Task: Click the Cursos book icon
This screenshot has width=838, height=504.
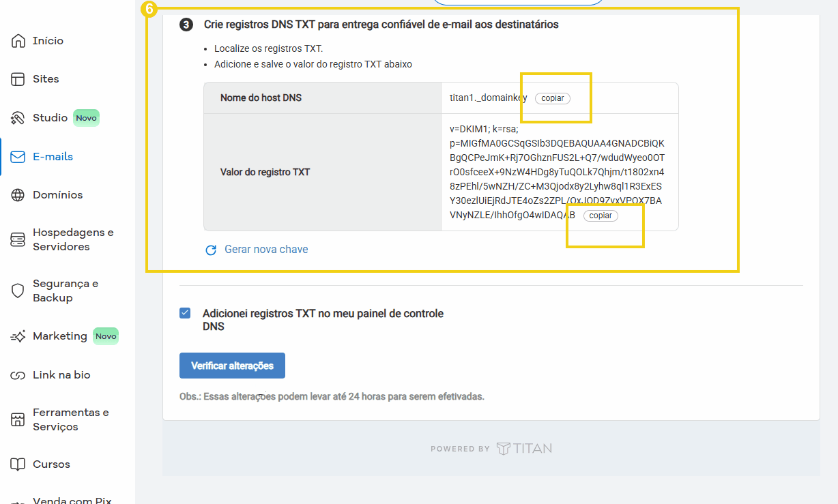Action: point(18,464)
